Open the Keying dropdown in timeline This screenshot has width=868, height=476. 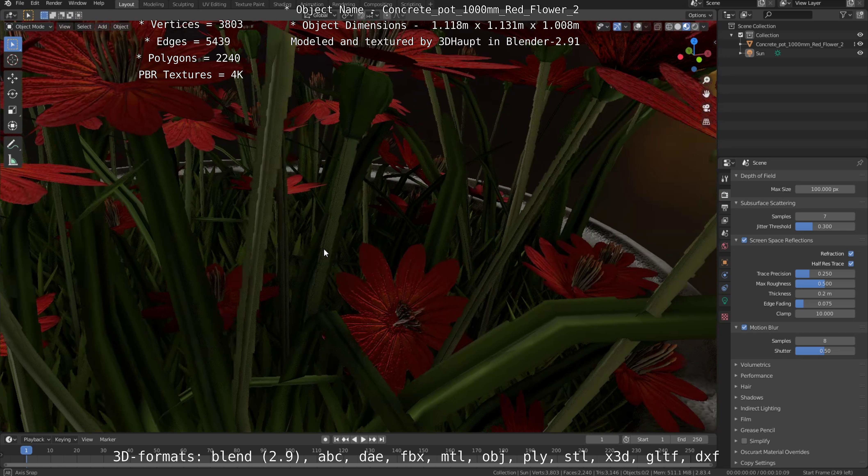coord(66,440)
